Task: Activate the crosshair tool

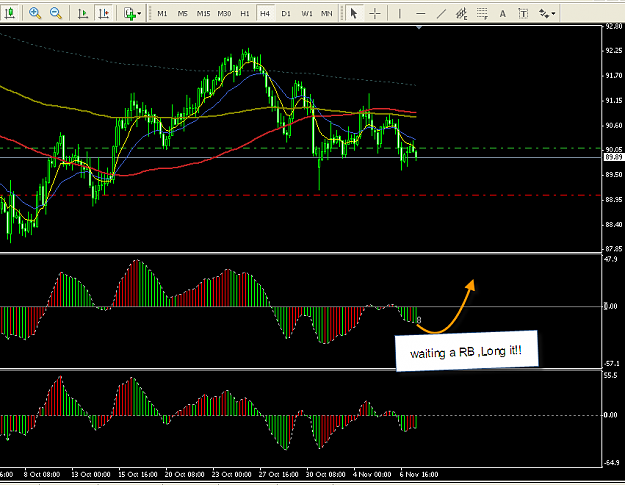Action: click(x=375, y=14)
